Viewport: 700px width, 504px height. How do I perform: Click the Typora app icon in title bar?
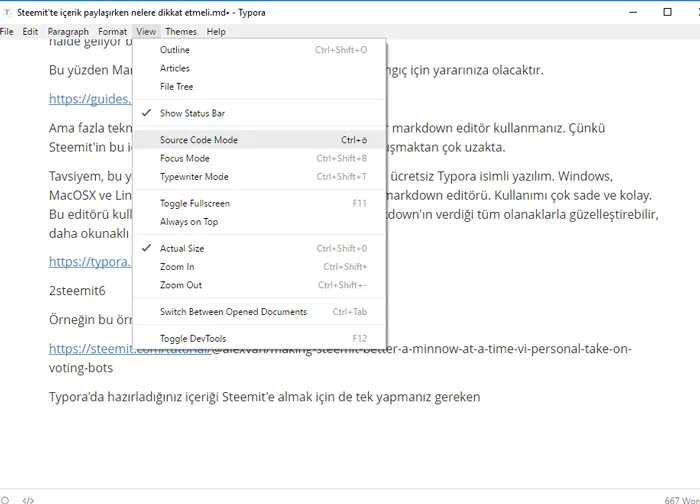coord(7,12)
